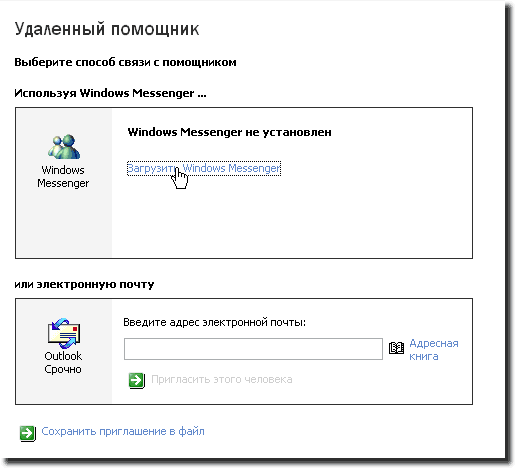This screenshot has height=469, width=515.
Task: Click the Outlook Express envelope icon
Action: 64,333
